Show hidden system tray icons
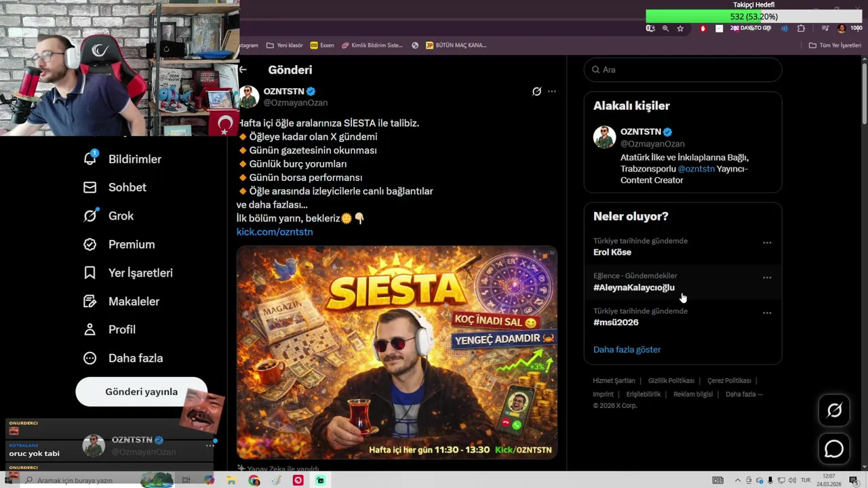Screen dimensions: 868x488 coord(738,481)
